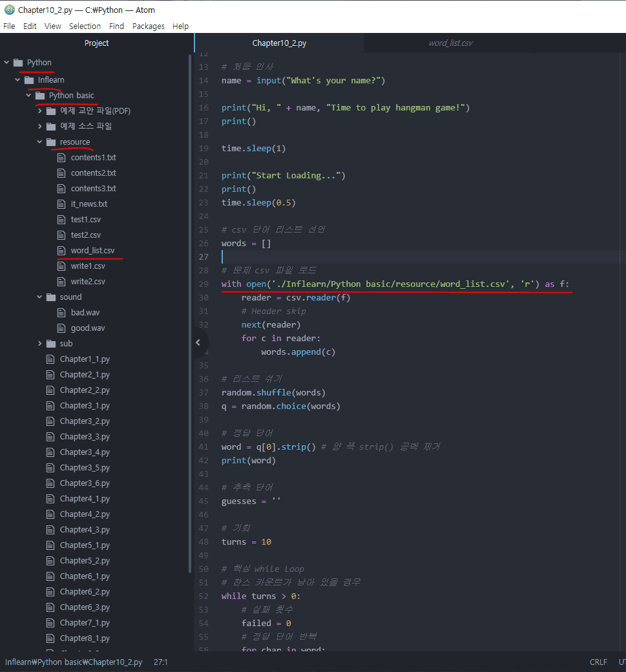Image resolution: width=626 pixels, height=672 pixels.
Task: Open Chapter3_6.py from the tree
Action: pyautogui.click(x=85, y=483)
